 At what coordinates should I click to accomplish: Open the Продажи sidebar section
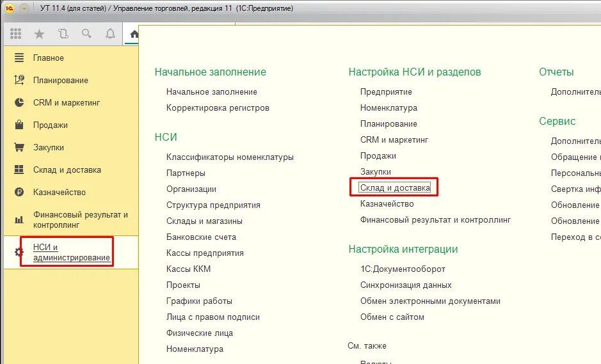[50, 125]
